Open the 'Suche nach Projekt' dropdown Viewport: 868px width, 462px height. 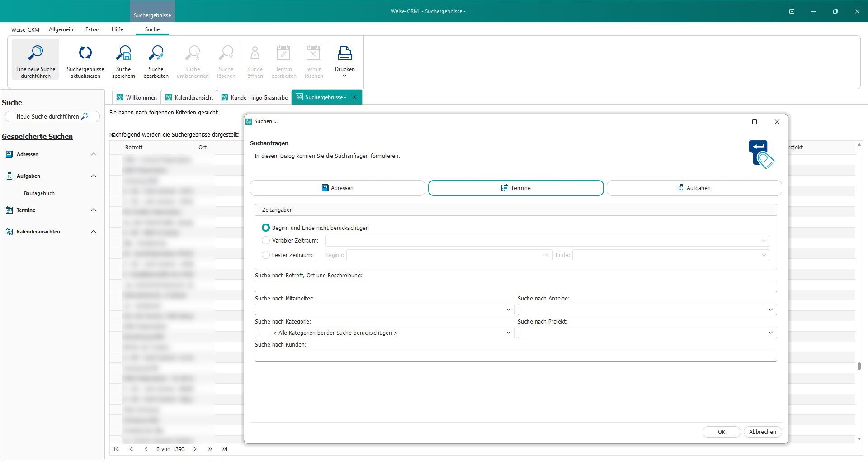point(770,333)
